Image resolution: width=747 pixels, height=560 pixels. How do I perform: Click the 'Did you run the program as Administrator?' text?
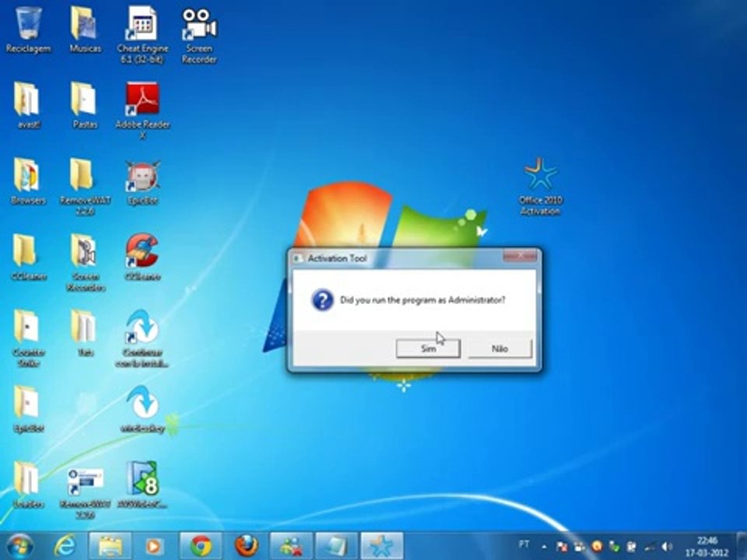coord(423,300)
